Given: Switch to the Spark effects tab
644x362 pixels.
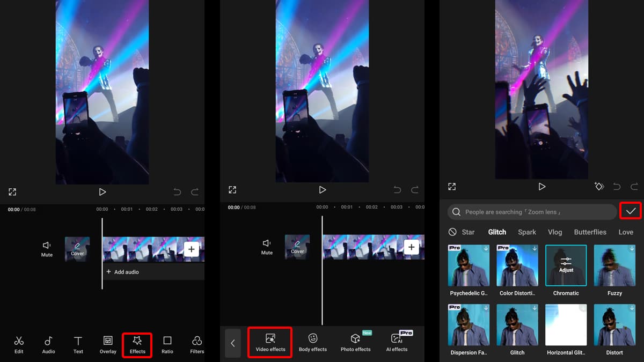Looking at the screenshot, I should (526, 232).
